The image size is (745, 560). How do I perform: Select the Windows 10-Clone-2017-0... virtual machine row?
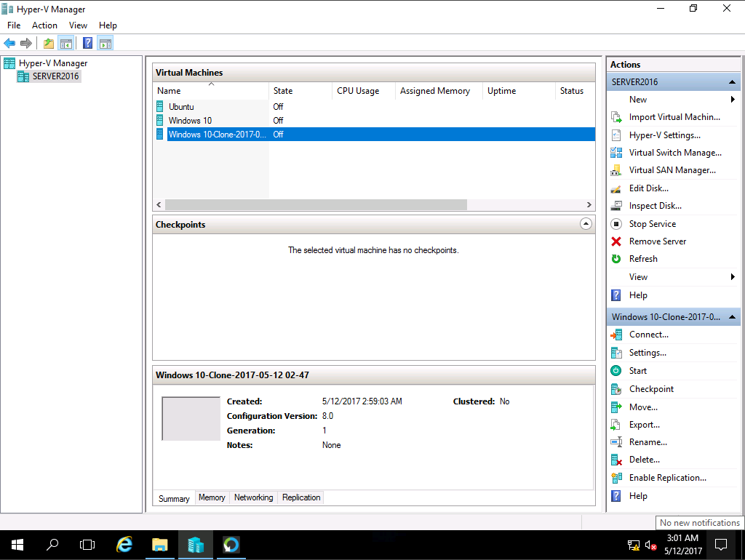(x=374, y=135)
